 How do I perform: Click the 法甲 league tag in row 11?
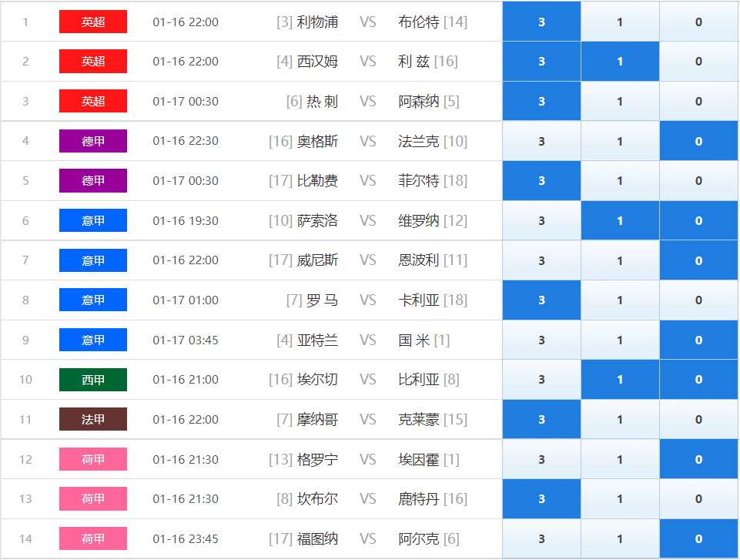pos(93,419)
